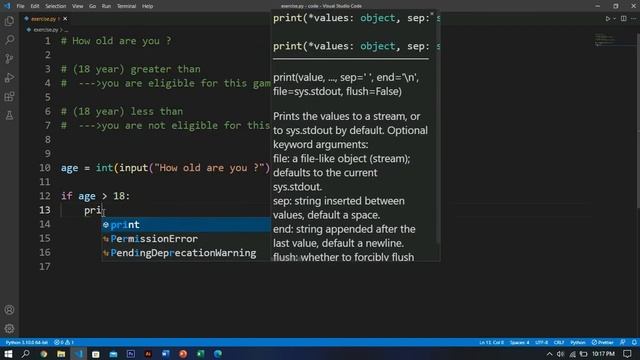Open the Search view in activity bar

pyautogui.click(x=9, y=40)
